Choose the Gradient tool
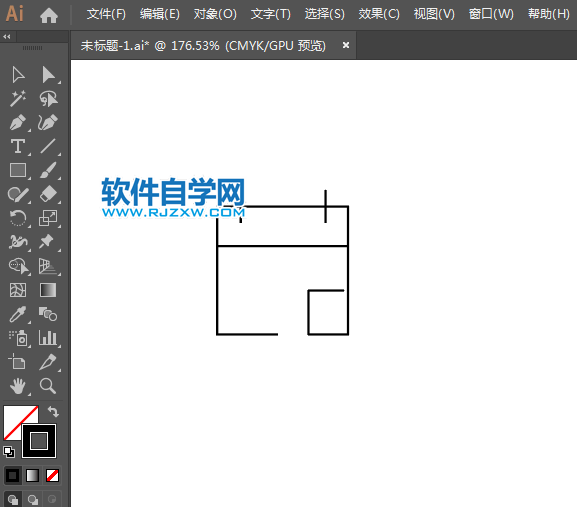Image resolution: width=577 pixels, height=507 pixels. 48,290
